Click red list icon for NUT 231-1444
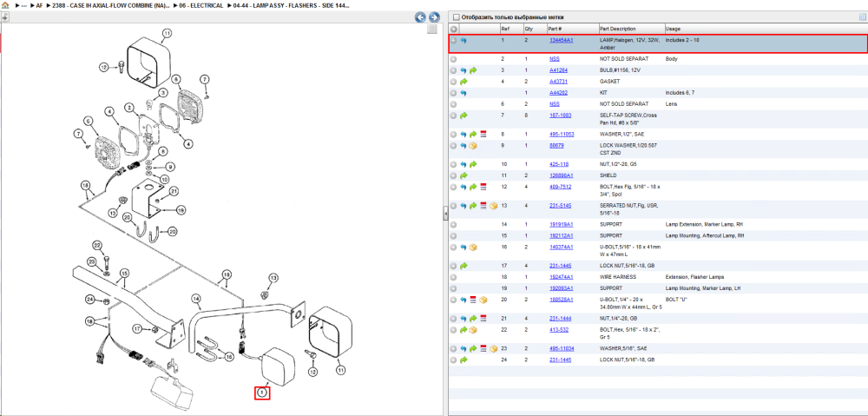This screenshot has width=868, height=416. 483,319
